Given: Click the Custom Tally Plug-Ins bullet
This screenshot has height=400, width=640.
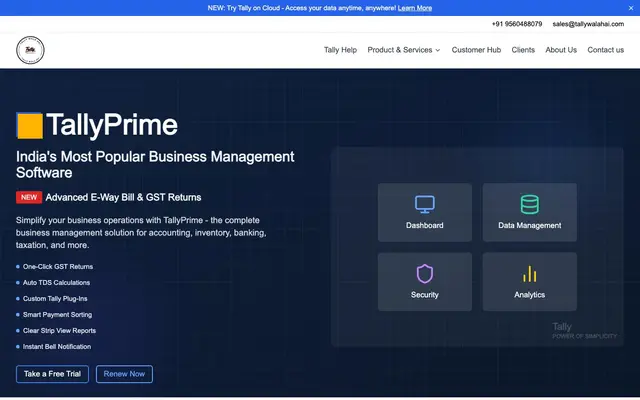Looking at the screenshot, I should coord(55,299).
